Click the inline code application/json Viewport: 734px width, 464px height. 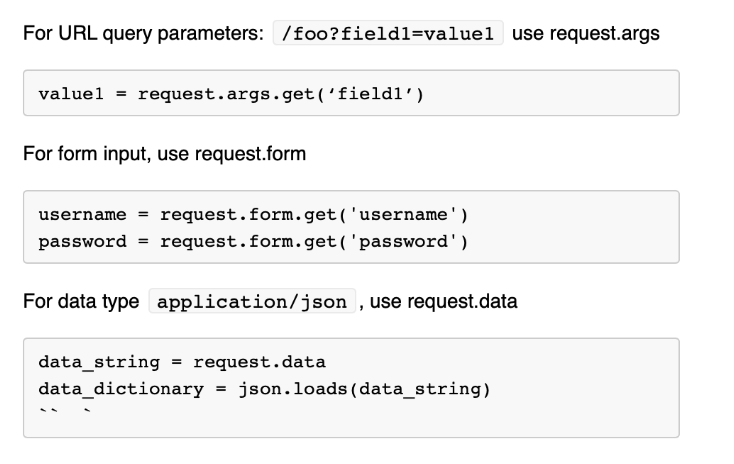252,302
